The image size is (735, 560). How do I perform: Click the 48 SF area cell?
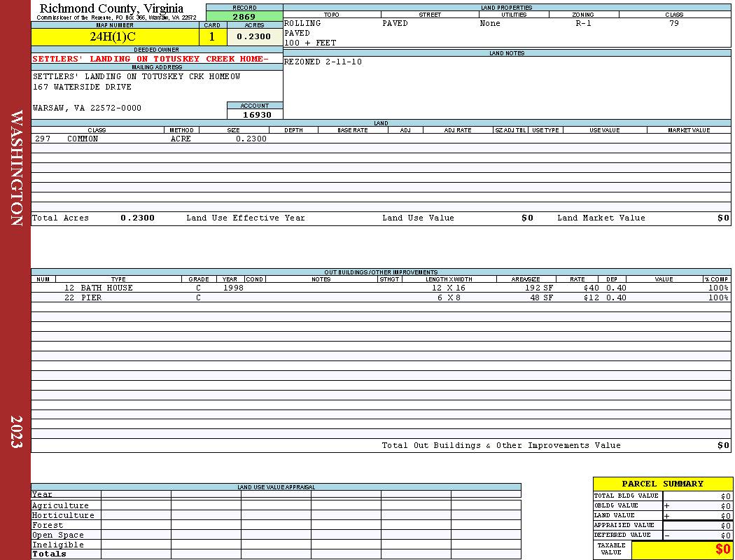pyautogui.click(x=541, y=297)
